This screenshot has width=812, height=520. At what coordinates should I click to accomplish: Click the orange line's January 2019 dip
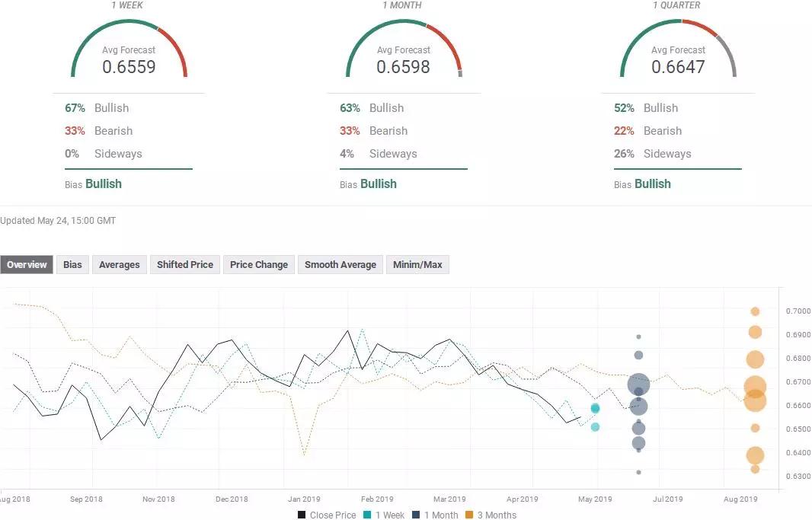click(x=305, y=455)
